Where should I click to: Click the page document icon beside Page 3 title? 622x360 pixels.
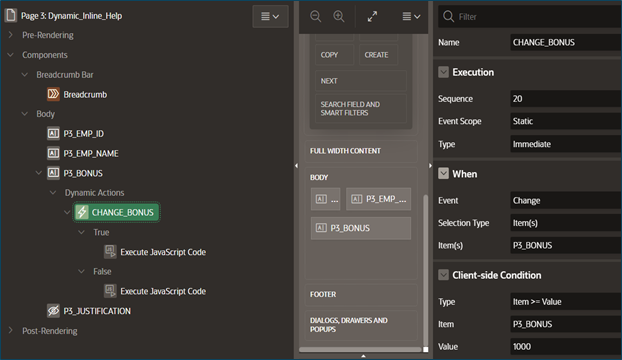11,15
